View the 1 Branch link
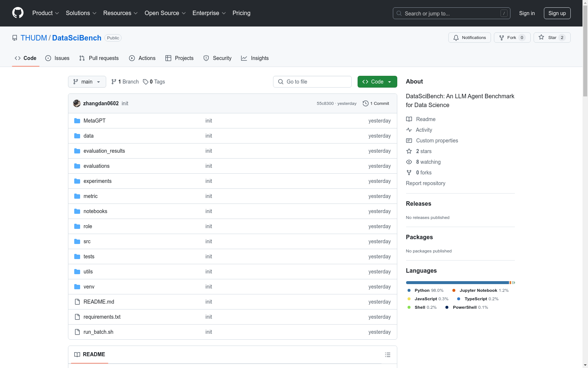Viewport: 588px width, 368px height. (x=125, y=82)
